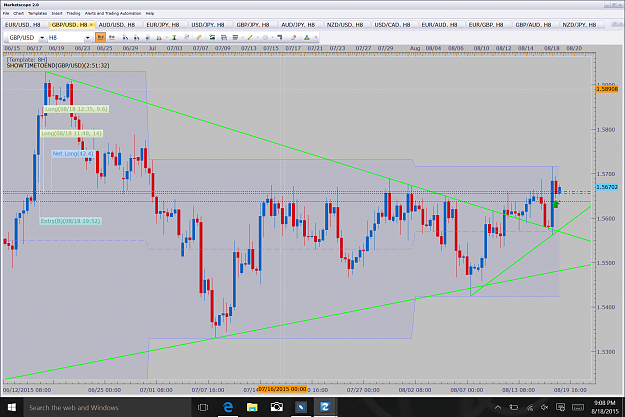Click the green up-arrow buy marker on chart
This screenshot has height=417, width=625.
click(556, 204)
